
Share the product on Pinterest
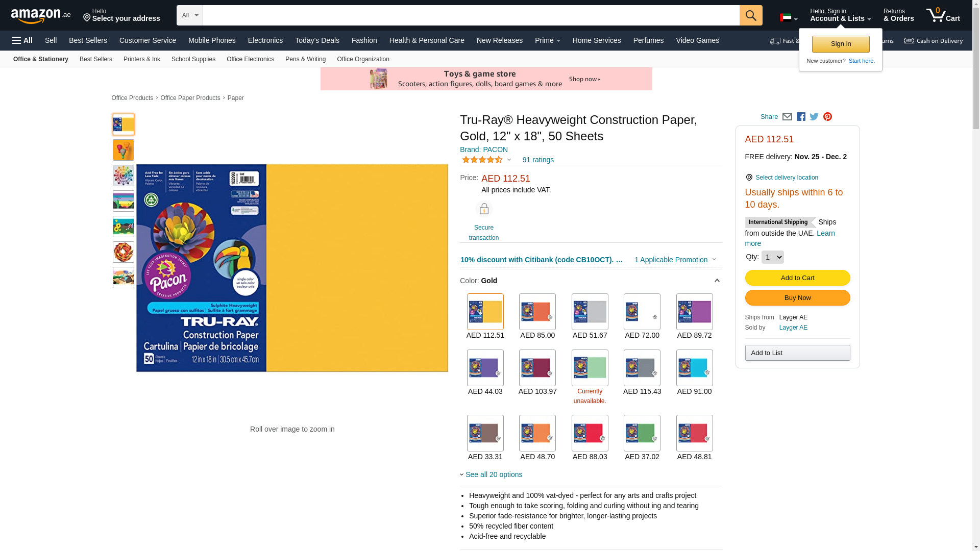827,117
